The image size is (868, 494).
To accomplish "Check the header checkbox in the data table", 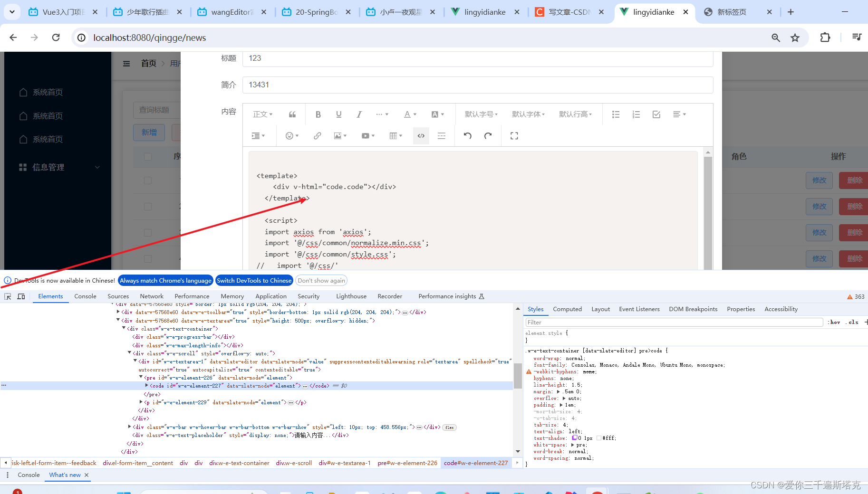I will click(147, 156).
